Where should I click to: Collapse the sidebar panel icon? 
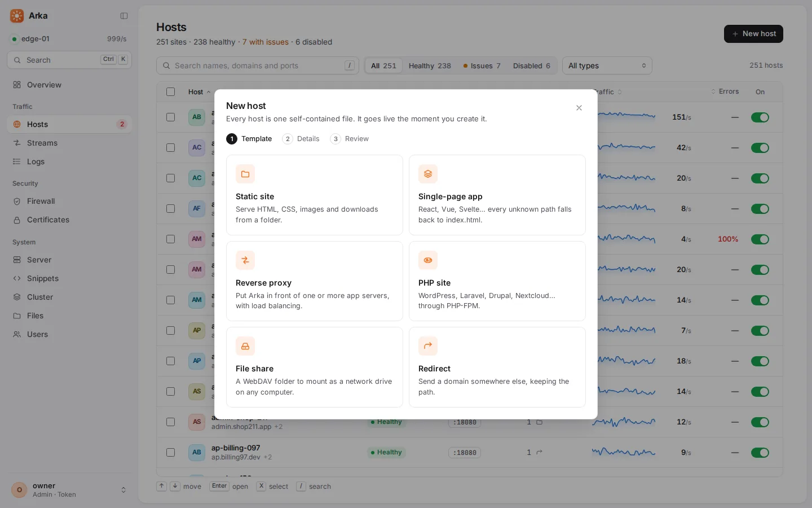pos(124,16)
